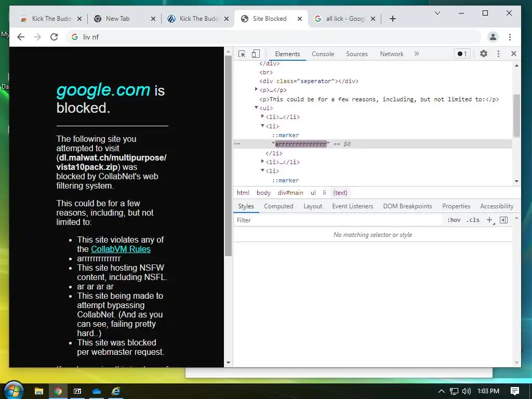Collapse the ul element node
532x399 pixels.
click(257, 108)
